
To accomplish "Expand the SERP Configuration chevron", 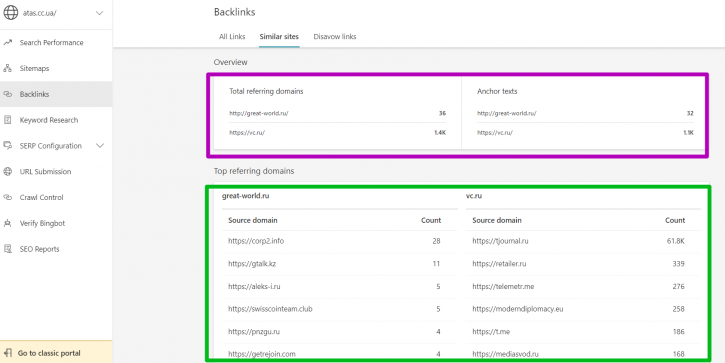I will 99,146.
